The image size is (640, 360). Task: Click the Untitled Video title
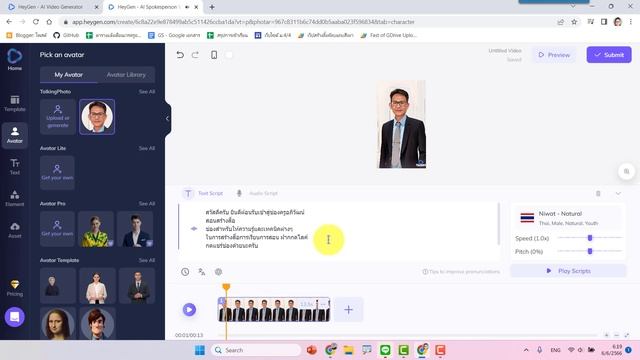tap(505, 51)
